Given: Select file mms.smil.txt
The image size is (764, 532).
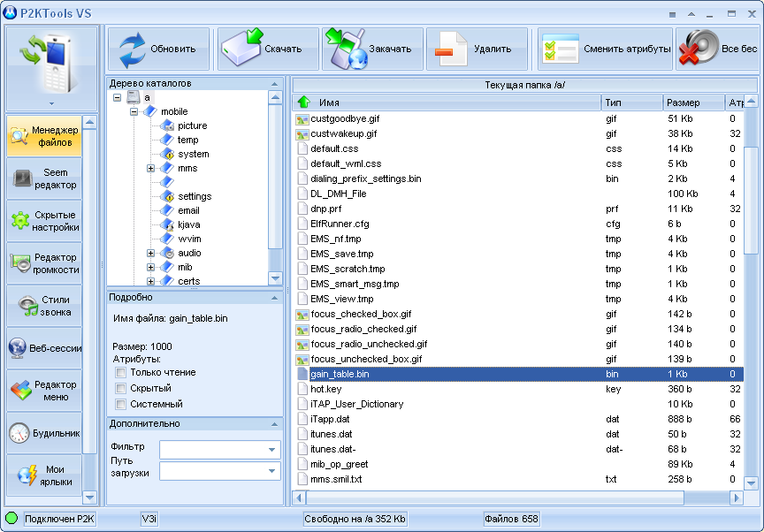Looking at the screenshot, I should click(x=518, y=480).
